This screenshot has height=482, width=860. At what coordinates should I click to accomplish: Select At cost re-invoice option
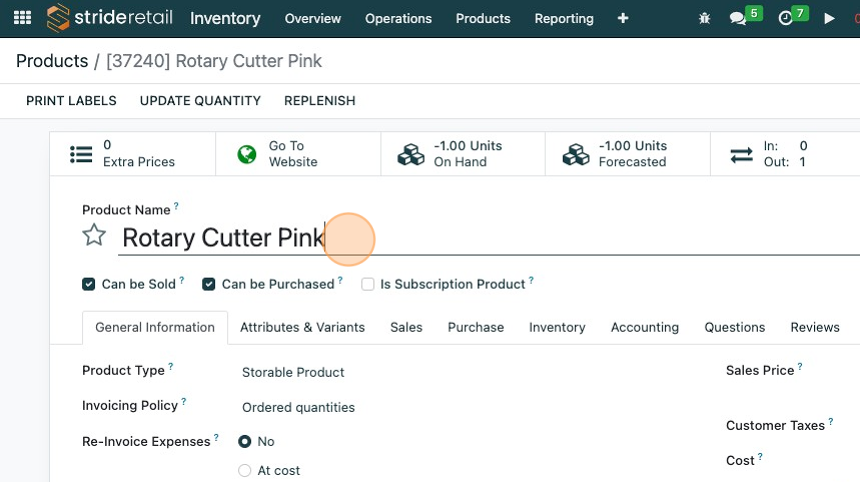click(245, 470)
